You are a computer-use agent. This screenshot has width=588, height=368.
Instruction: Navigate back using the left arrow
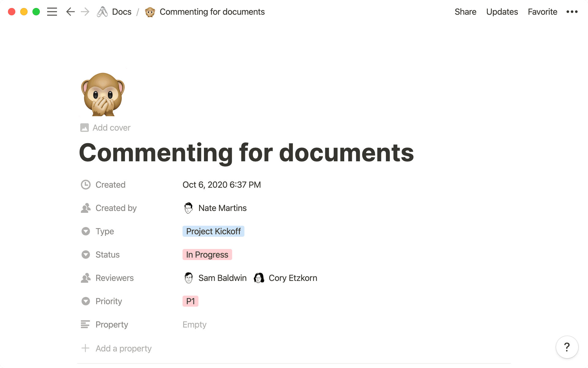pos(70,12)
